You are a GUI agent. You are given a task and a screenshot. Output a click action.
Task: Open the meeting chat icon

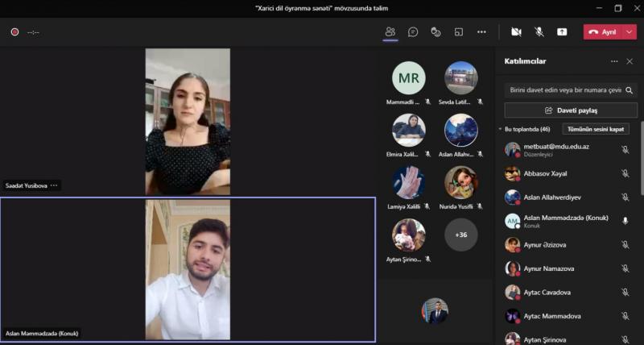(413, 32)
